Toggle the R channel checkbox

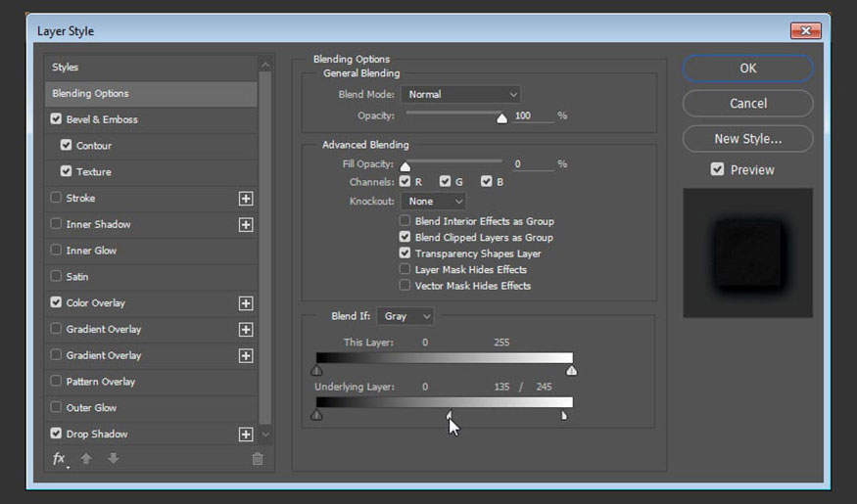pyautogui.click(x=405, y=181)
